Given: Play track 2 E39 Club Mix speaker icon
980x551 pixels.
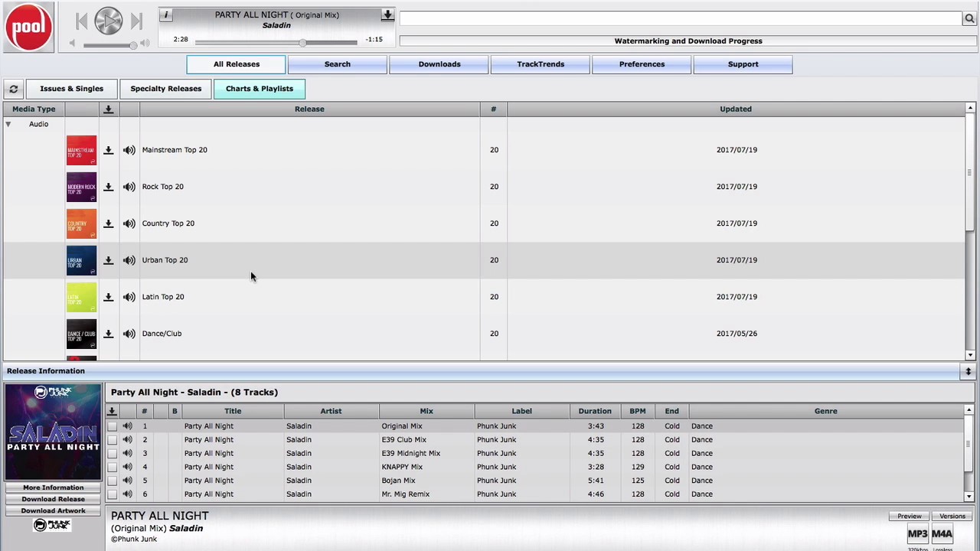Looking at the screenshot, I should [x=127, y=440].
